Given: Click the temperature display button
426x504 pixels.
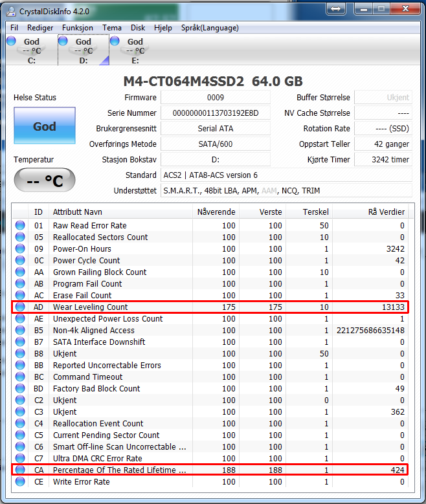Looking at the screenshot, I should [45, 181].
